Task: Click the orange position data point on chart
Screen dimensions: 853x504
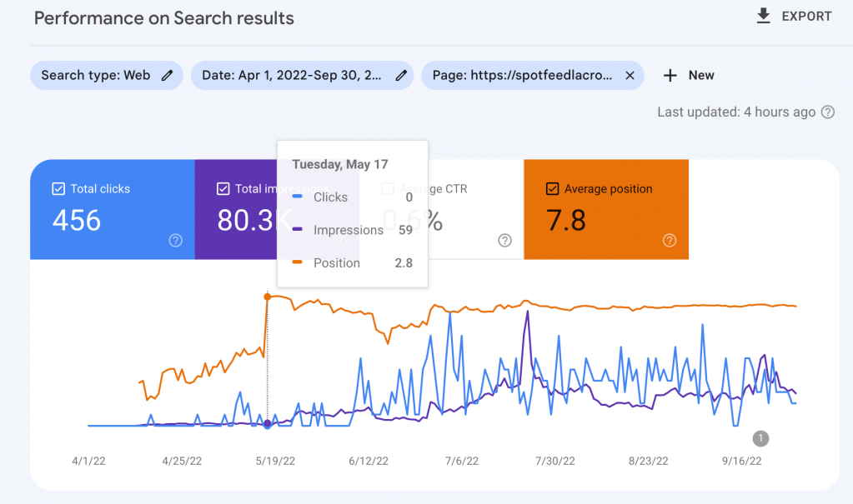Action: click(267, 296)
